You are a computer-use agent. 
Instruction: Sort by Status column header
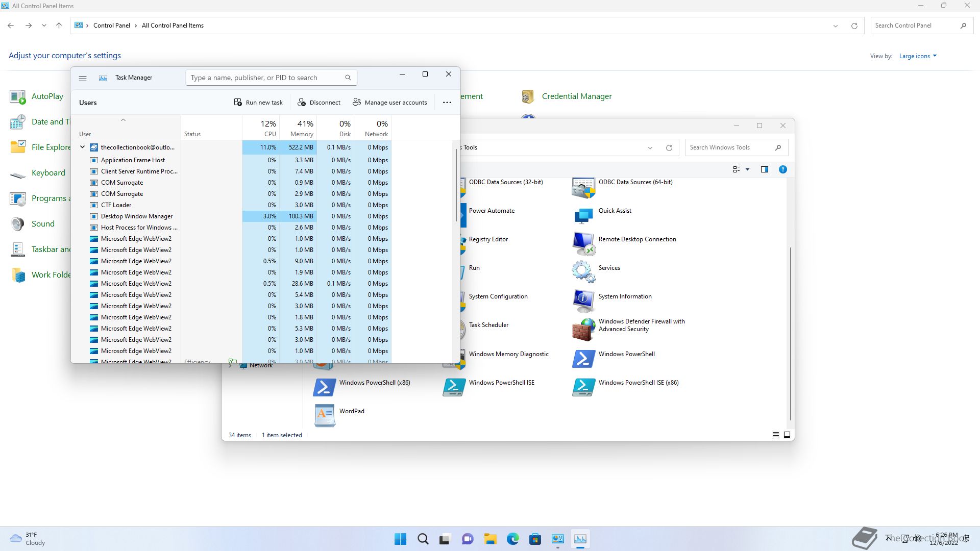(x=211, y=128)
